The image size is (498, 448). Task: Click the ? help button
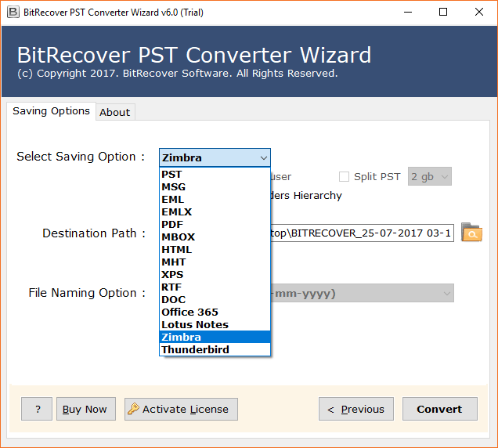(x=37, y=409)
